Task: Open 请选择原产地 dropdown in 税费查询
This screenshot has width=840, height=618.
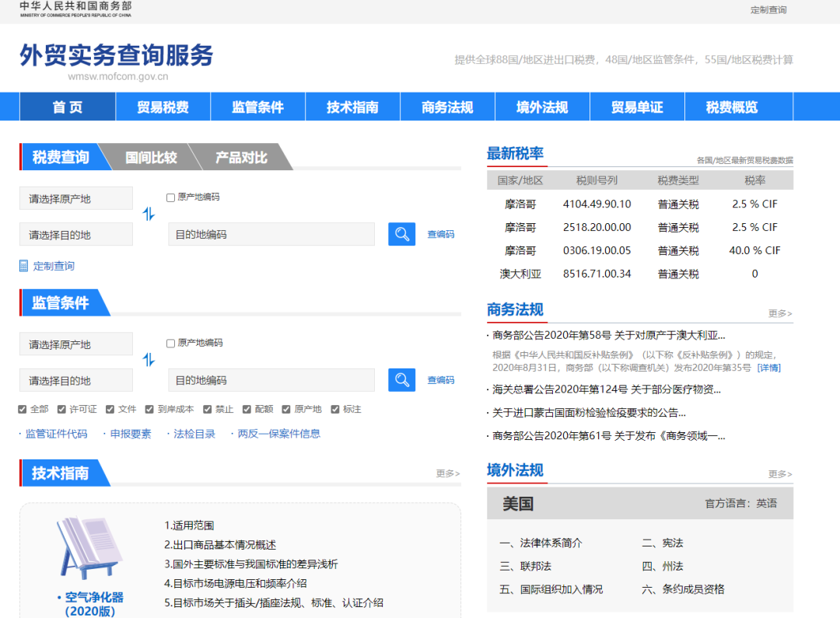Action: [x=75, y=198]
